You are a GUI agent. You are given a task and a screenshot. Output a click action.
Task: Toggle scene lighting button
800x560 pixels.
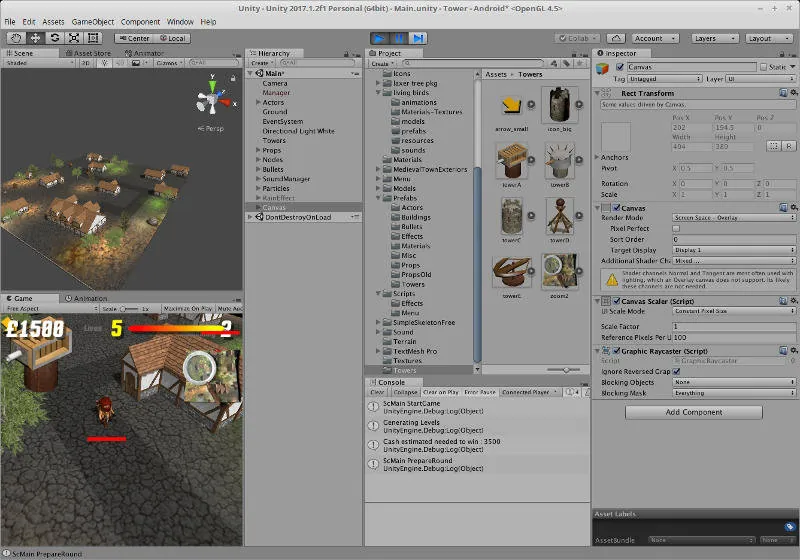pyautogui.click(x=105, y=63)
